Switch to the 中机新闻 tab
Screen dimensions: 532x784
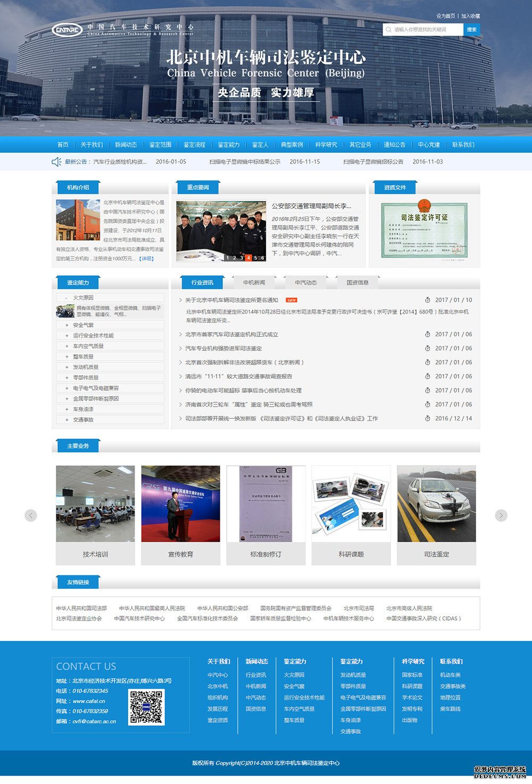click(254, 283)
